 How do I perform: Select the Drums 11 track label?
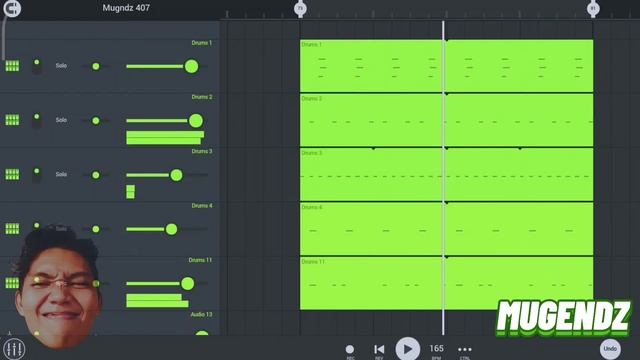coord(200,260)
